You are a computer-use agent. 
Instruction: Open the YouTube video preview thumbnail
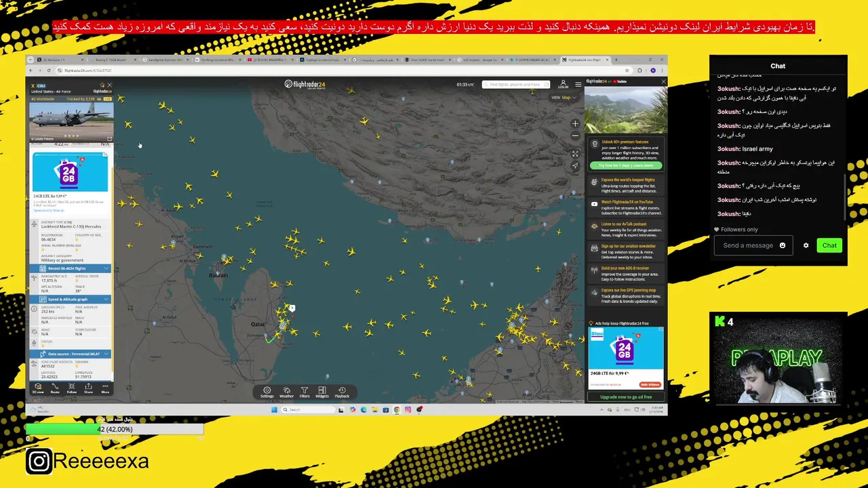(x=626, y=109)
